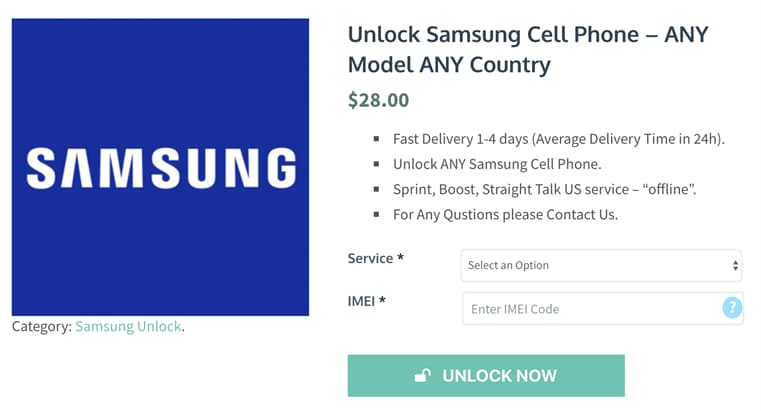This screenshot has width=761, height=411.
Task: Click the required asterisk beside IMEI
Action: 382,300
